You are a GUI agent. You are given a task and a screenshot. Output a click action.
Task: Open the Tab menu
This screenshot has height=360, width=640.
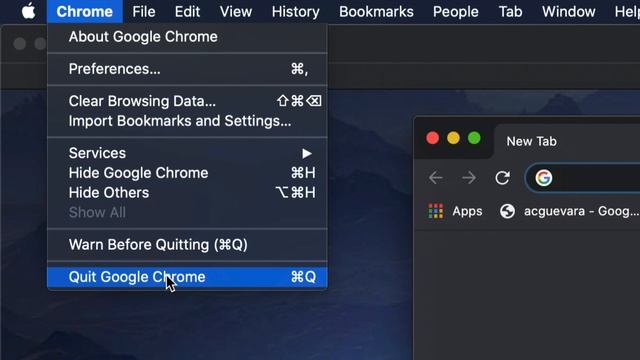pos(510,11)
